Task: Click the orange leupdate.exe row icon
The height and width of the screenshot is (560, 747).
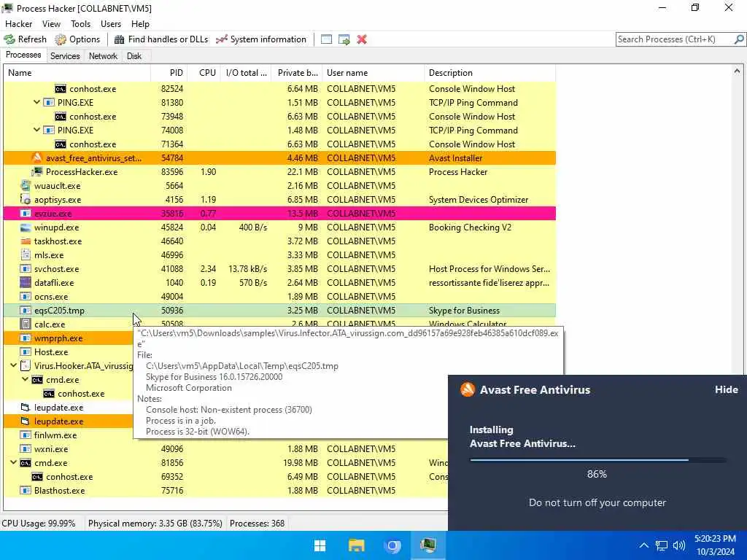Action: (x=26, y=421)
